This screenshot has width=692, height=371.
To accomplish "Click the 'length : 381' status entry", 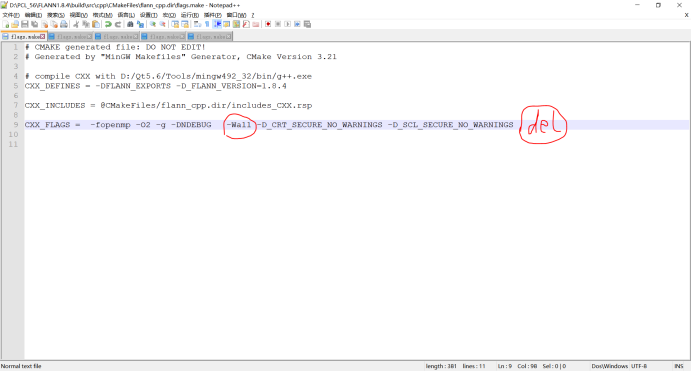I will pyautogui.click(x=441, y=366).
